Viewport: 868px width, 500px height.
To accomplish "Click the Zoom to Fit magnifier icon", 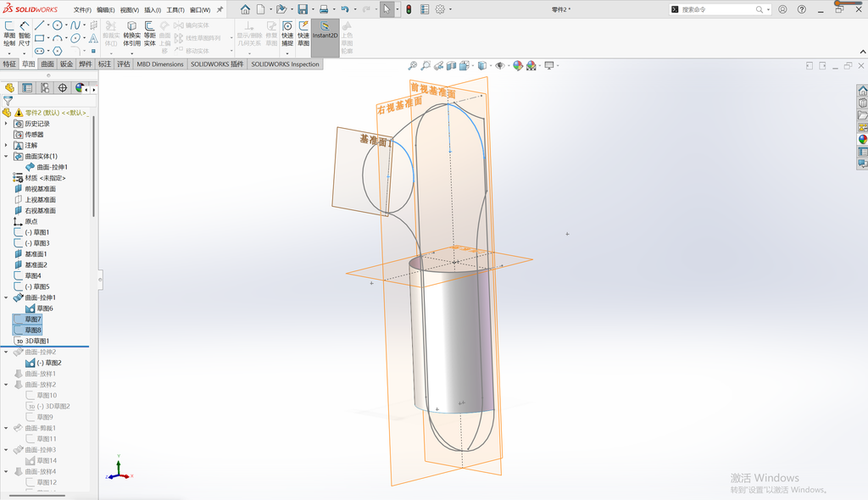I will click(x=413, y=66).
